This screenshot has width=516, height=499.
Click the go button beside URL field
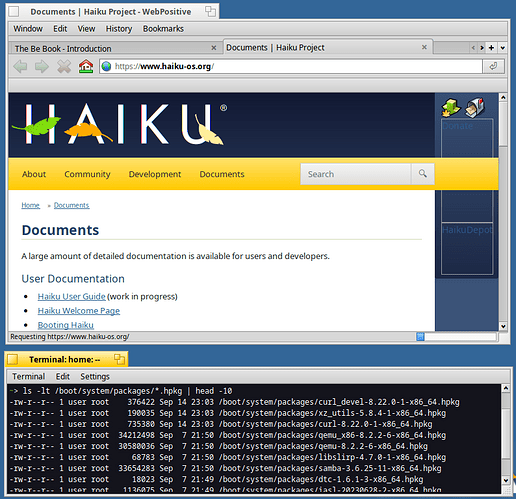point(493,66)
